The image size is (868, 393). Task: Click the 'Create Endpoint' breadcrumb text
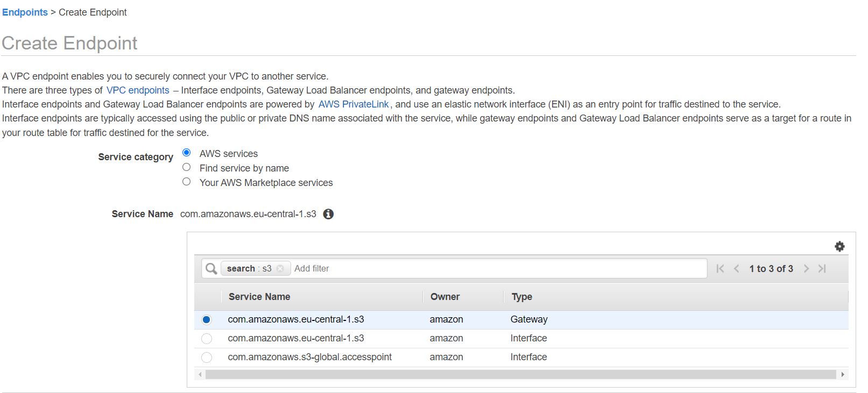click(93, 12)
